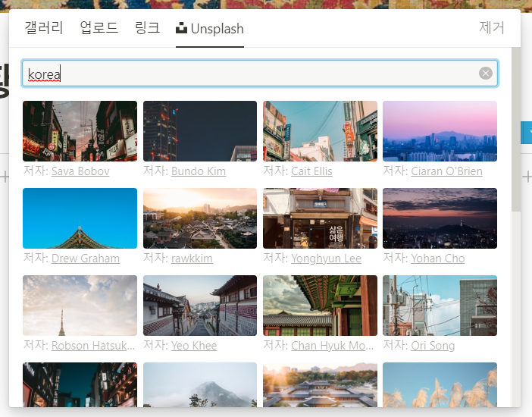Select Ori Song's power lines photo

(x=440, y=306)
